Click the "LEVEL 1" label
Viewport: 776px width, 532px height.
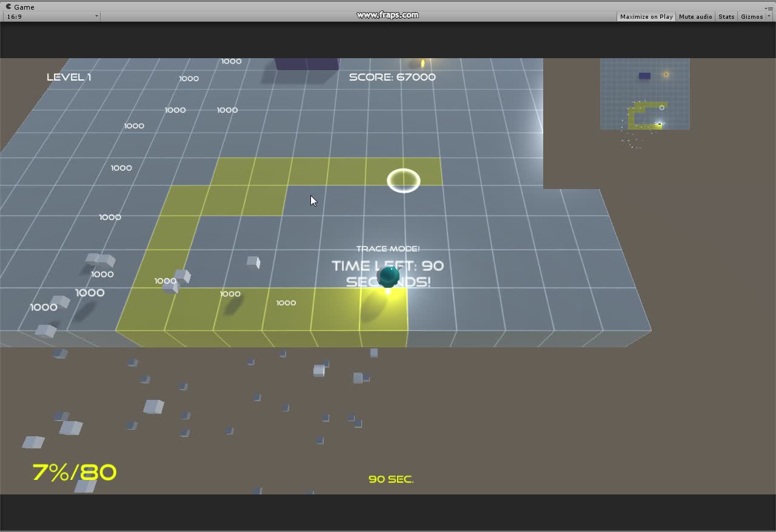click(69, 77)
